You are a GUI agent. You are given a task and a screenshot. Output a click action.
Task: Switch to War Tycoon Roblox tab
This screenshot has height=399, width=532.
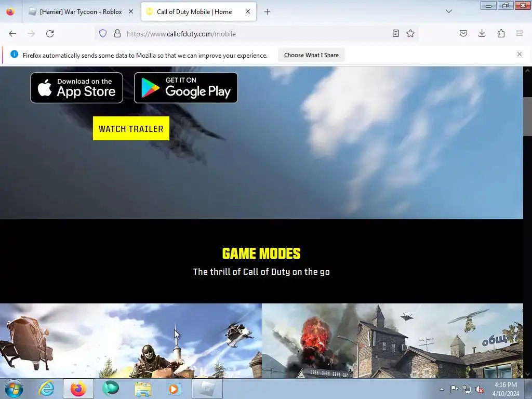[81, 12]
